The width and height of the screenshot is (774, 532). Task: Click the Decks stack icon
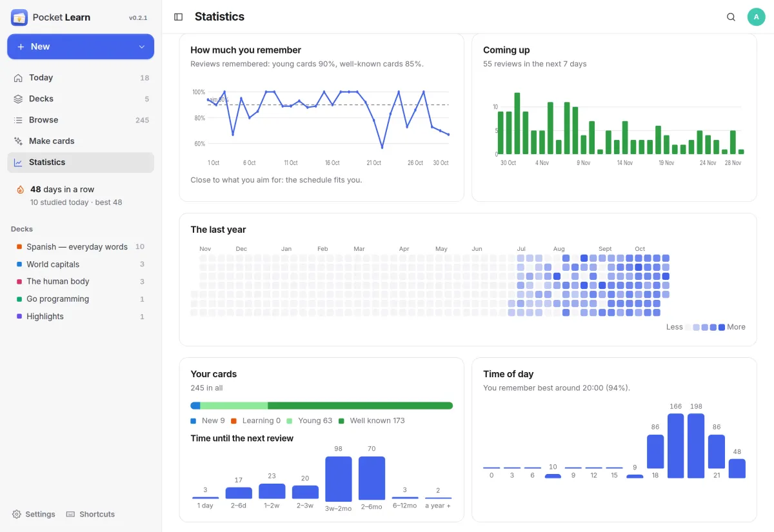[18, 99]
